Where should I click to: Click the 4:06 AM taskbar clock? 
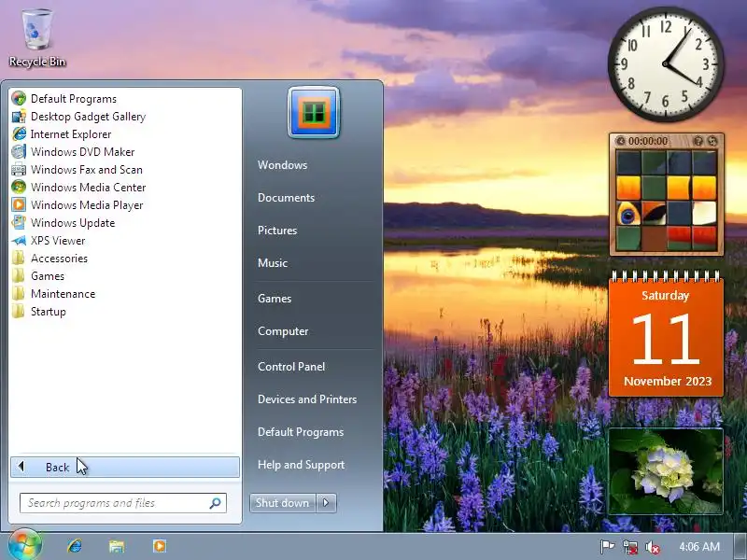click(698, 547)
